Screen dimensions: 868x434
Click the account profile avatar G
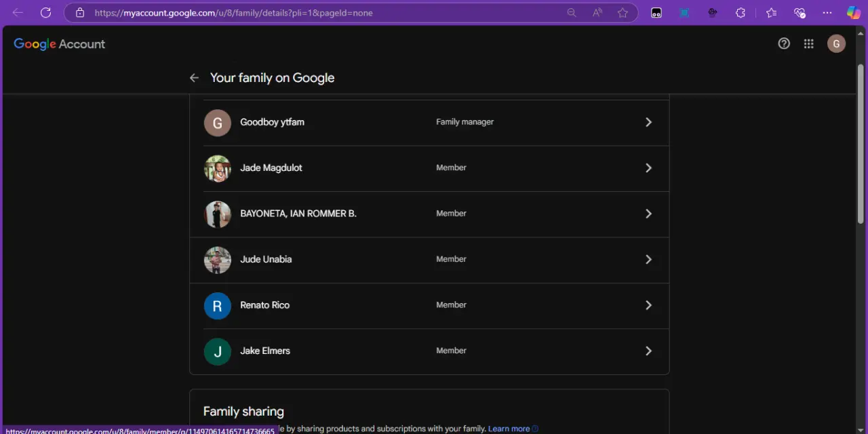point(836,44)
